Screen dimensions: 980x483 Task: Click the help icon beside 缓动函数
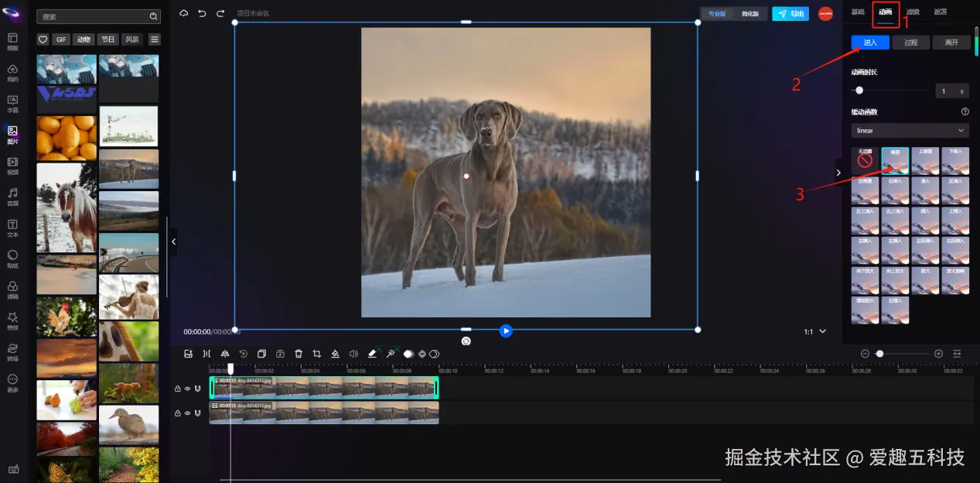pos(965,112)
